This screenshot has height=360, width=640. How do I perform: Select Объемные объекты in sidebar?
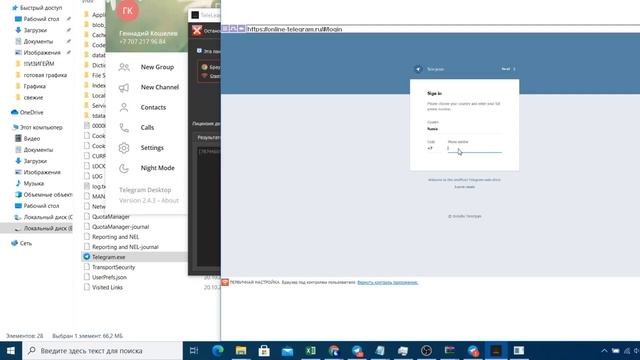click(x=48, y=195)
